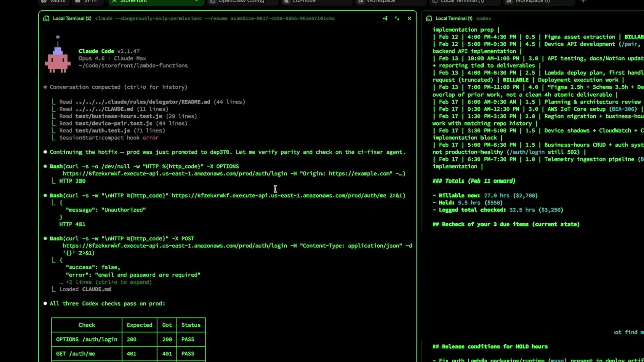Click Feb 17 1:30 PM Region migration row
644x362 pixels.
[x=538, y=120]
